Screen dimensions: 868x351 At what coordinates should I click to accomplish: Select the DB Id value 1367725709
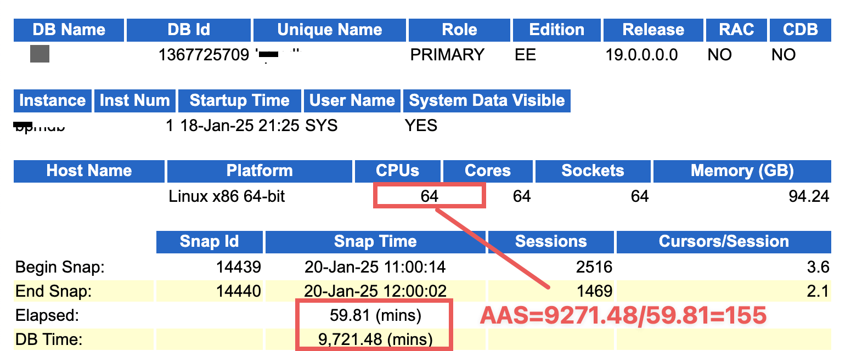204,55
